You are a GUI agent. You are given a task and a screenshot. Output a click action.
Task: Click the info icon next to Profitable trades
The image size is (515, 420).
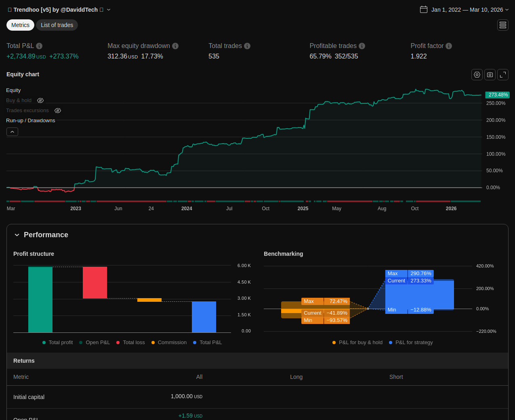pyautogui.click(x=362, y=46)
